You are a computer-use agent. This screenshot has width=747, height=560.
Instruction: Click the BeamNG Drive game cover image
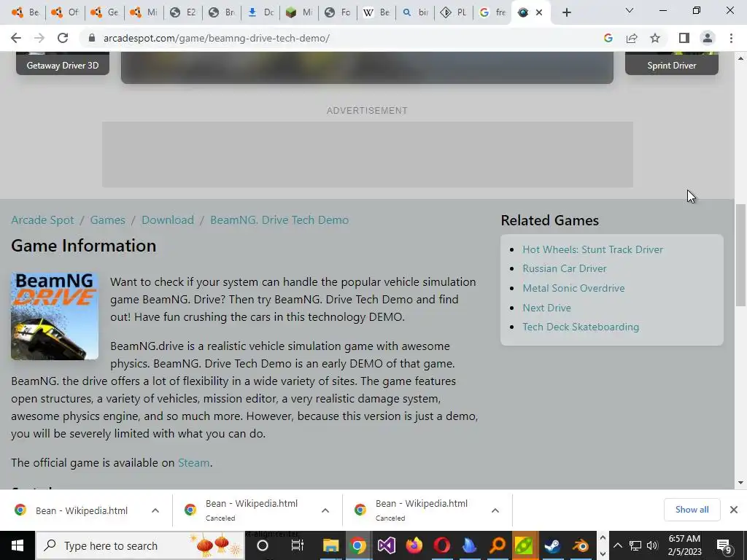pyautogui.click(x=55, y=316)
